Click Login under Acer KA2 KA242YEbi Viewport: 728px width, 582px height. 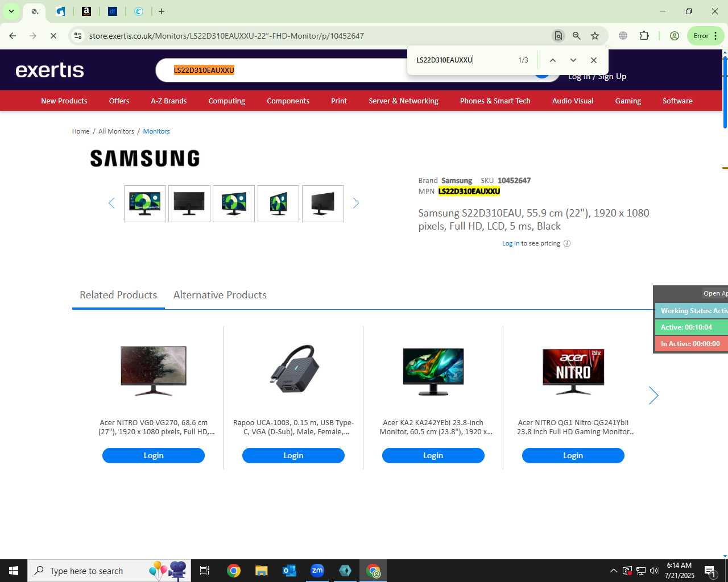click(433, 456)
